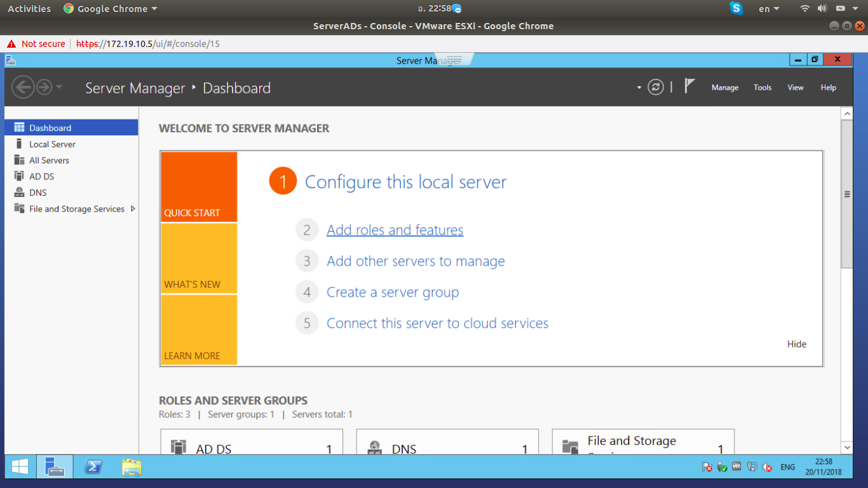This screenshot has width=868, height=488.
Task: Select Dashboard in the left navigation pane
Action: [x=71, y=128]
